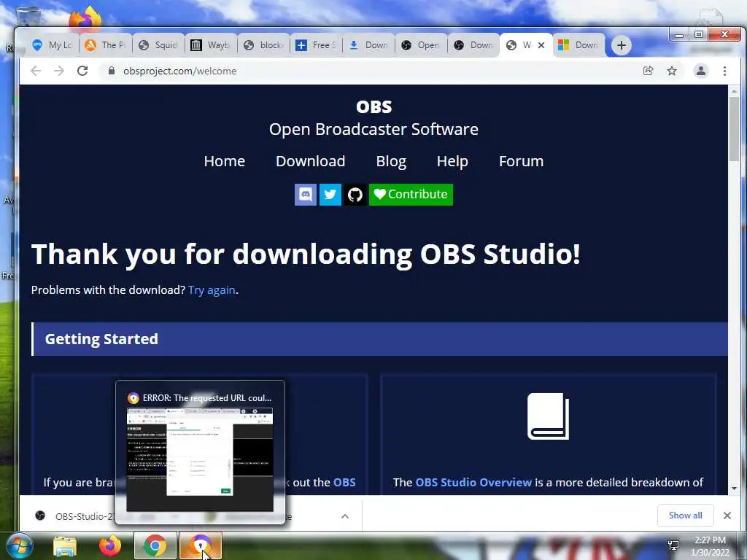Close the active W tab
The height and width of the screenshot is (560, 747).
(x=541, y=45)
